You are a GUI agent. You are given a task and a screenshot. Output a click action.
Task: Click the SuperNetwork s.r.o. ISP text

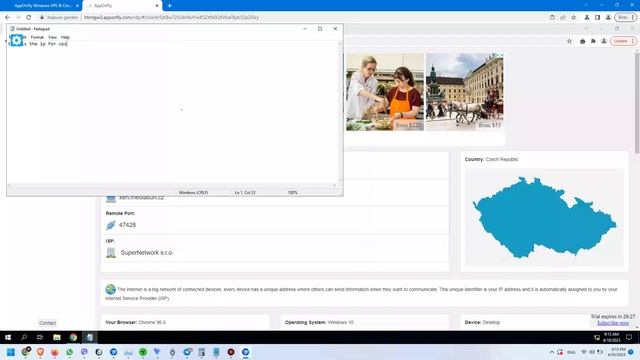click(x=147, y=253)
